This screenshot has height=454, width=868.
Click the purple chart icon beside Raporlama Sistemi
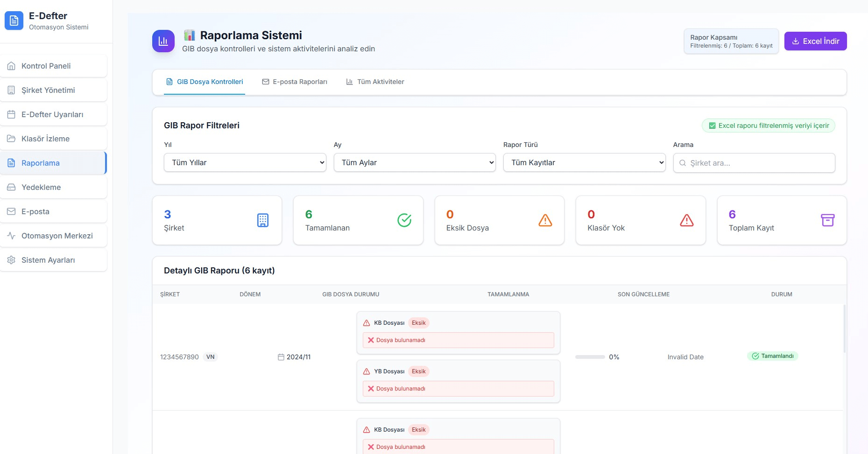point(163,41)
